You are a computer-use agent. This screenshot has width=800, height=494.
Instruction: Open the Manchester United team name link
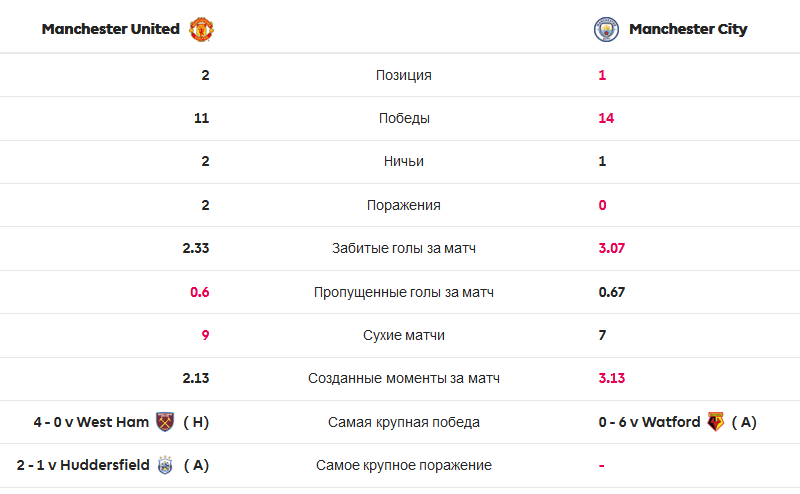[x=111, y=29]
